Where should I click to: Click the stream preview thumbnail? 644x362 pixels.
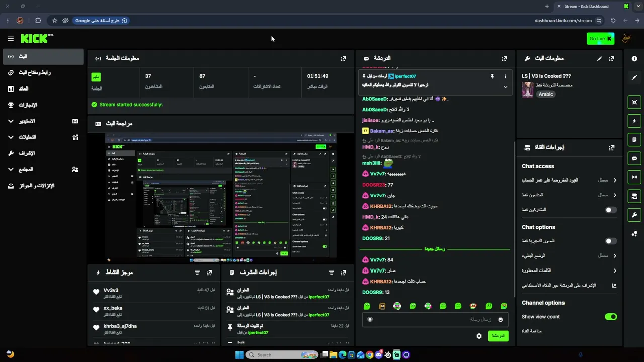coord(220,198)
